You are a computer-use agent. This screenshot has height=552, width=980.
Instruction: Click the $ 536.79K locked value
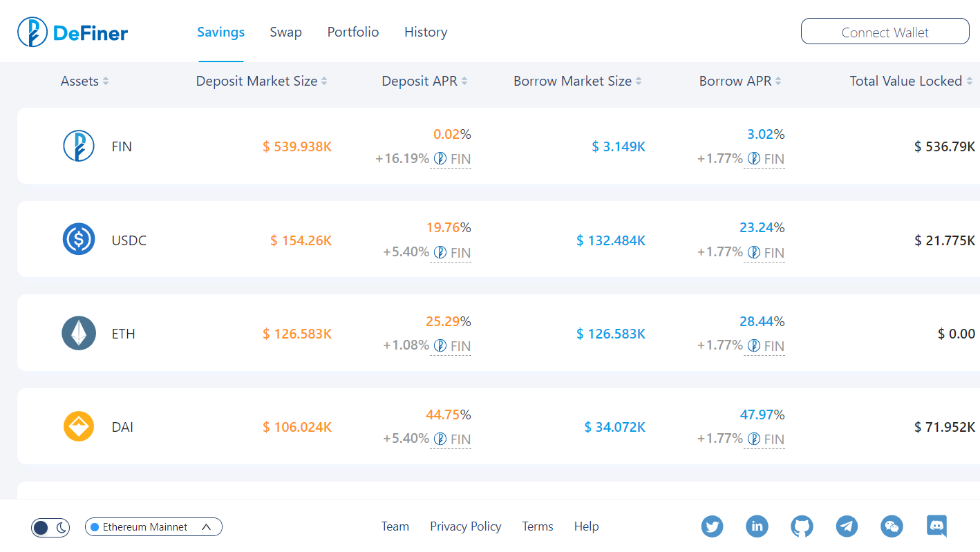tap(945, 146)
